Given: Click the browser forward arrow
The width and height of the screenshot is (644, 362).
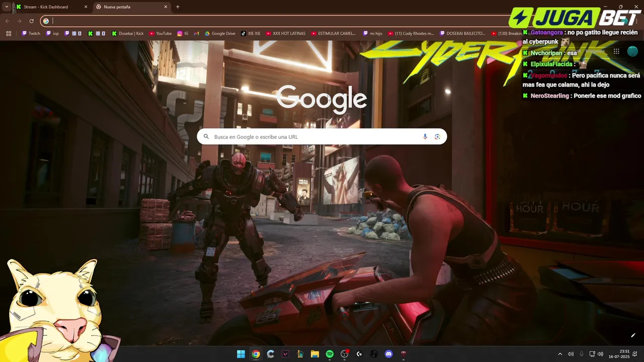Looking at the screenshot, I should 19,21.
